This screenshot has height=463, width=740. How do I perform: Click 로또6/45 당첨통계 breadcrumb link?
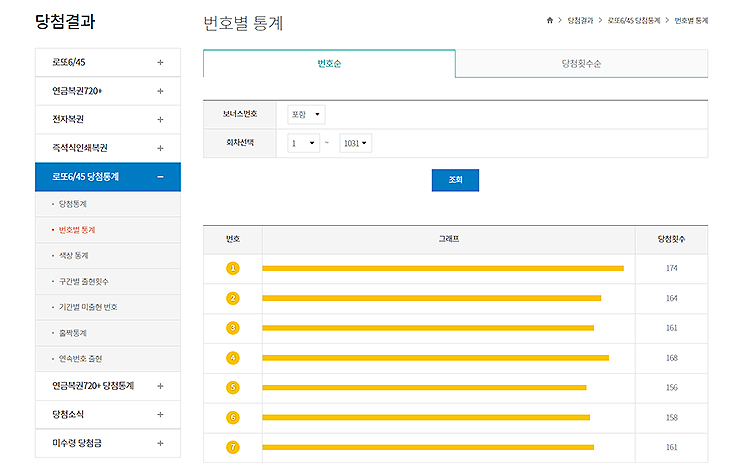[634, 20]
